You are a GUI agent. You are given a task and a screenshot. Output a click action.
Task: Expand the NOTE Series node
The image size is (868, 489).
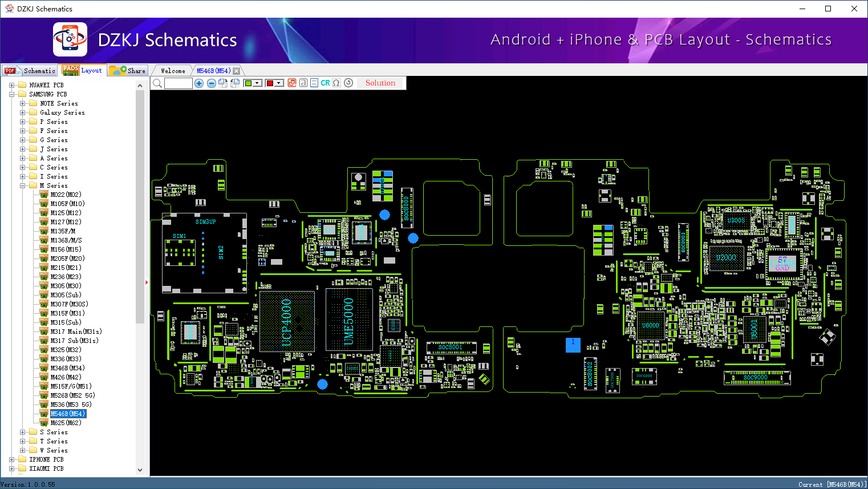click(x=22, y=103)
